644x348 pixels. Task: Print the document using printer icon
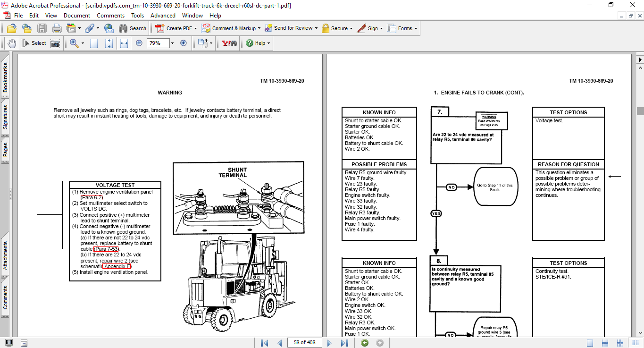pyautogui.click(x=57, y=28)
